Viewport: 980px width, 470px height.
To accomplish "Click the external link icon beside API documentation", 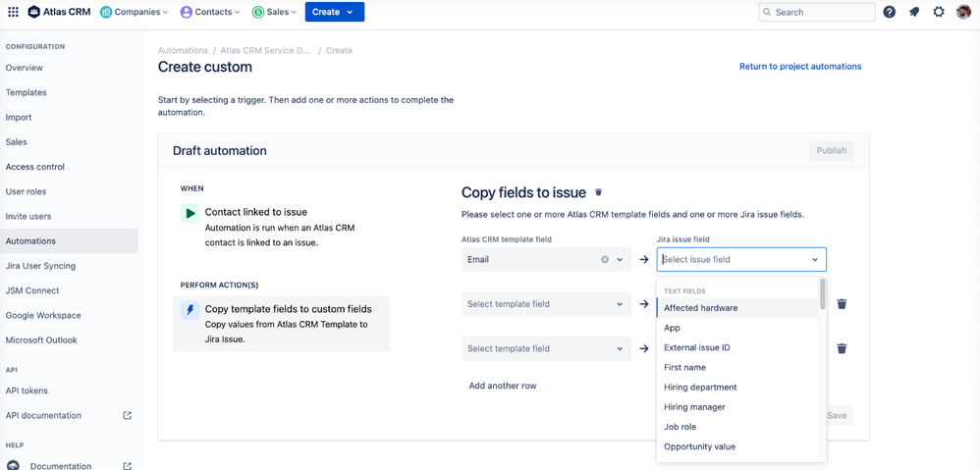I will [128, 415].
